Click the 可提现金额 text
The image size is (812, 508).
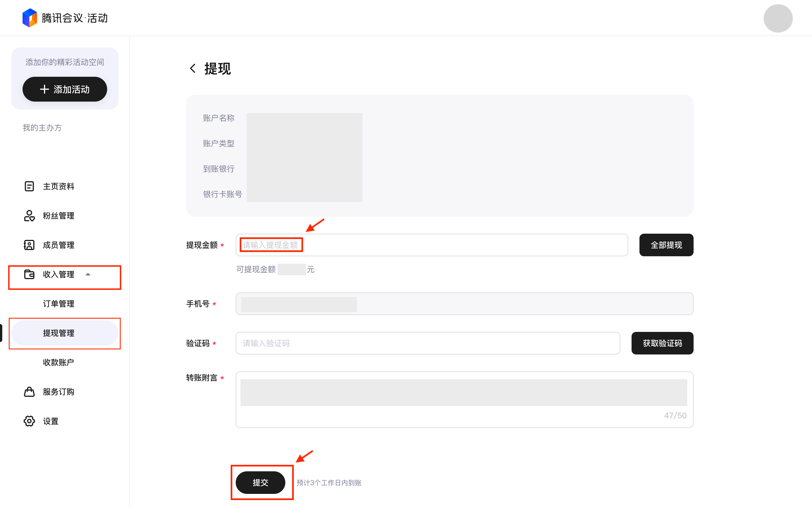tap(256, 269)
